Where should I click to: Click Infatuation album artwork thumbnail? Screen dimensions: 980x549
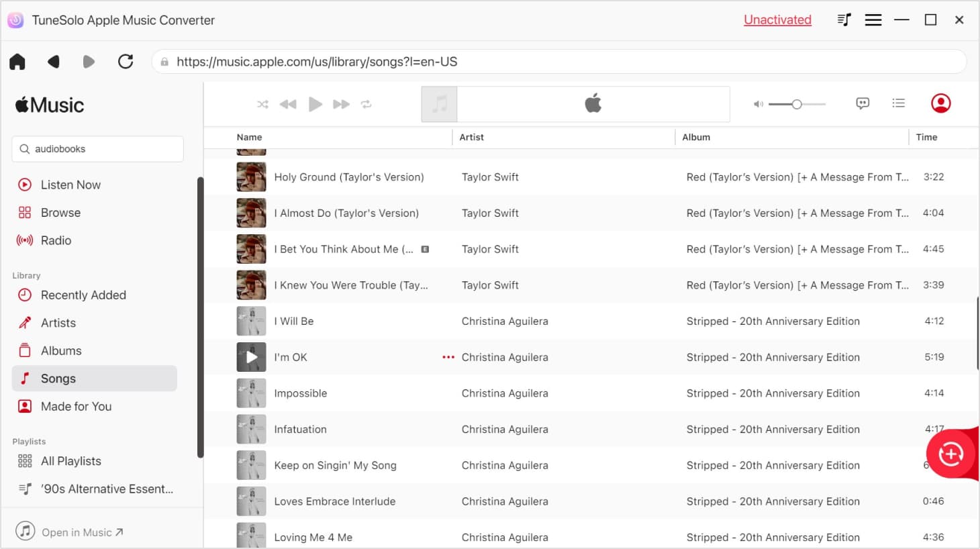(x=251, y=430)
